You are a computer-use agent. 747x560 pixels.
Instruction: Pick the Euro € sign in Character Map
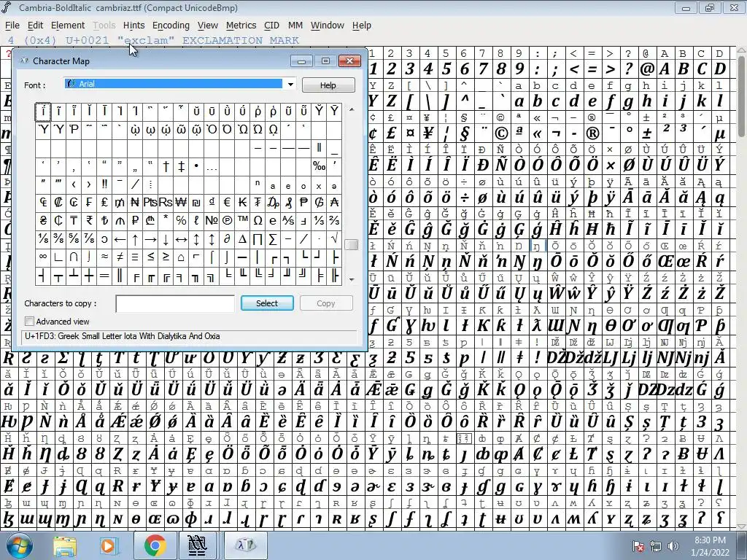click(228, 203)
